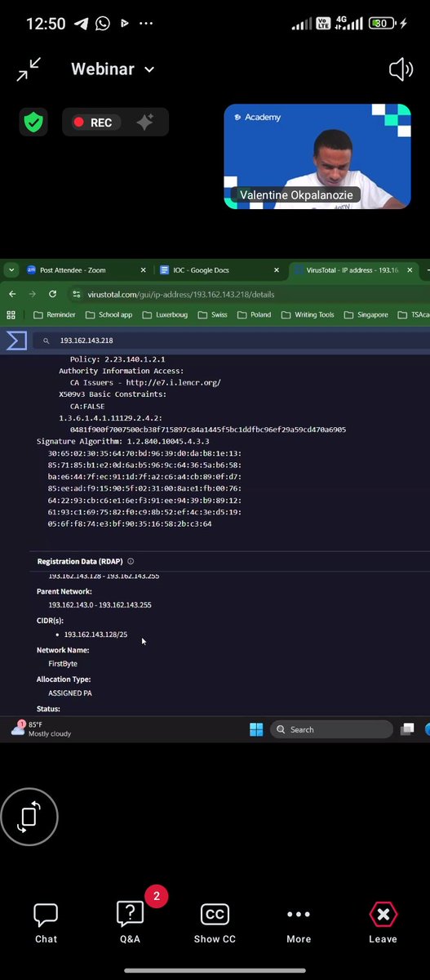The image size is (430, 980).
Task: Tap the WhatsApp notification icon in status bar
Action: (103, 24)
